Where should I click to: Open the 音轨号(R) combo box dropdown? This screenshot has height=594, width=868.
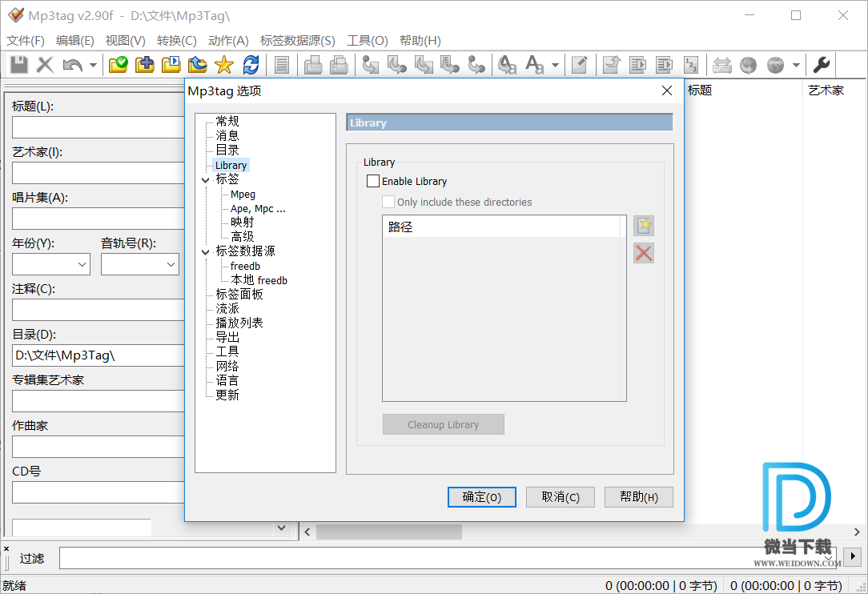pos(171,265)
